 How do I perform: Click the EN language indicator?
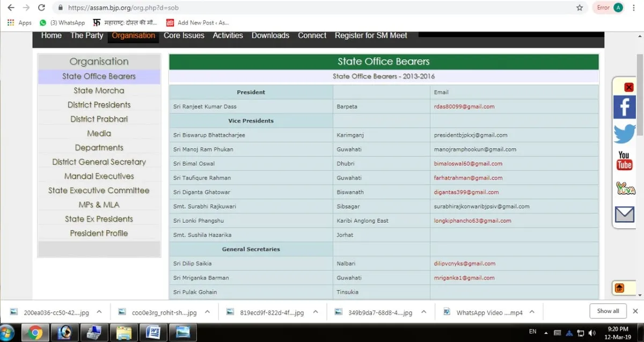[x=532, y=332]
